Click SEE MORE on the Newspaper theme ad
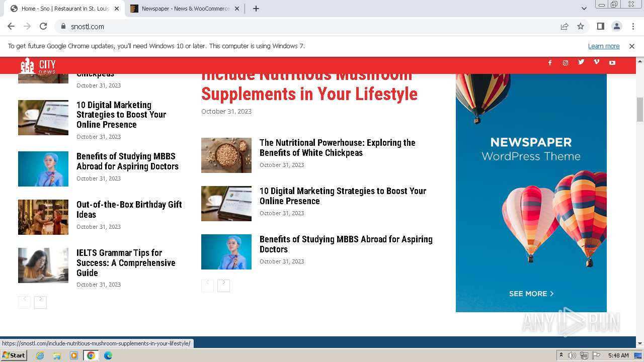Screen dimensions: 644x362 [531, 294]
